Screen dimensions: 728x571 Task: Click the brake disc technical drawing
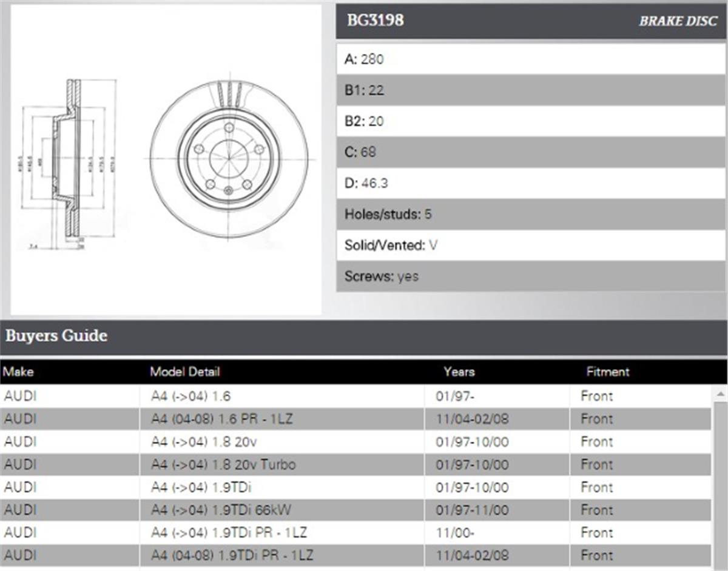(166, 160)
